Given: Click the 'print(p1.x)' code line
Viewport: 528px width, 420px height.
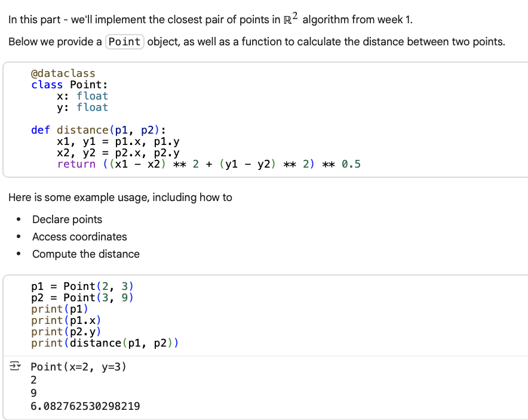Looking at the screenshot, I should point(66,320).
